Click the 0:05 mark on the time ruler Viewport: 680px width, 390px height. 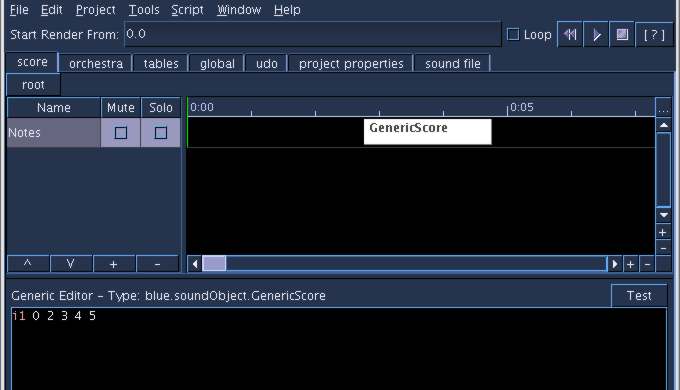pyautogui.click(x=521, y=107)
